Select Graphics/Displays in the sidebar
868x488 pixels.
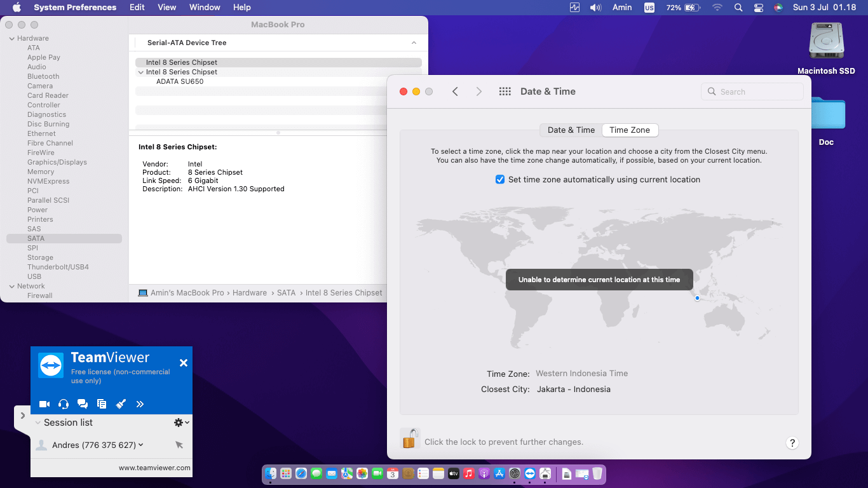coord(57,162)
